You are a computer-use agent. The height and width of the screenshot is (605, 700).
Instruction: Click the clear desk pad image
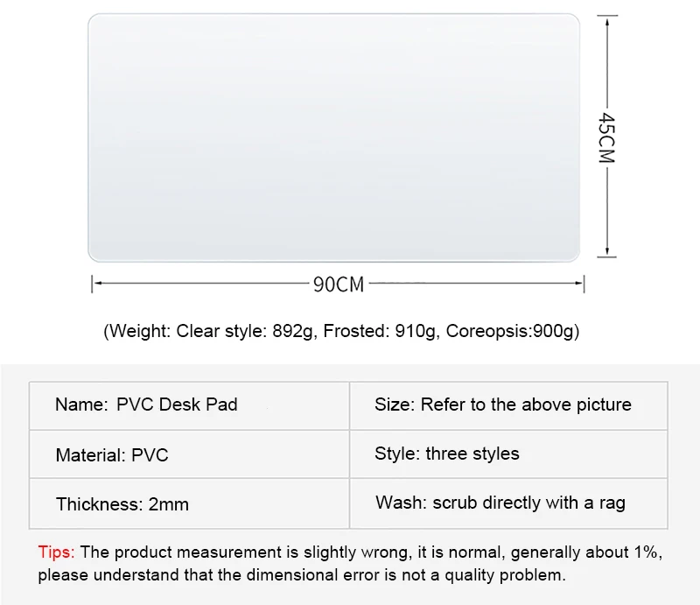[333, 137]
